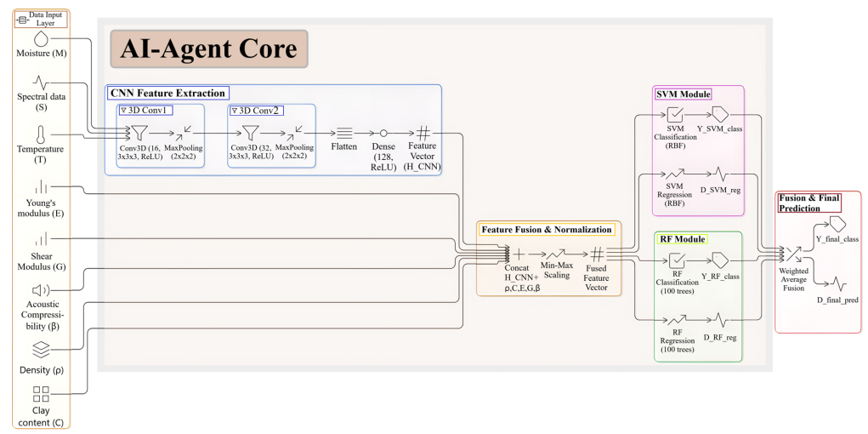Click the SVM Classification (RBF) checkbox icon
868x434 pixels.
click(677, 114)
